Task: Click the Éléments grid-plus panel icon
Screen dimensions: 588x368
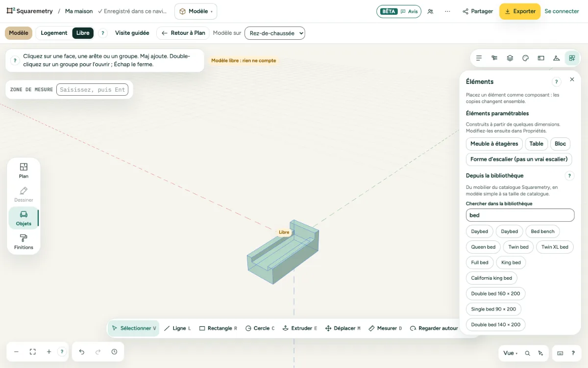Action: 572,58
